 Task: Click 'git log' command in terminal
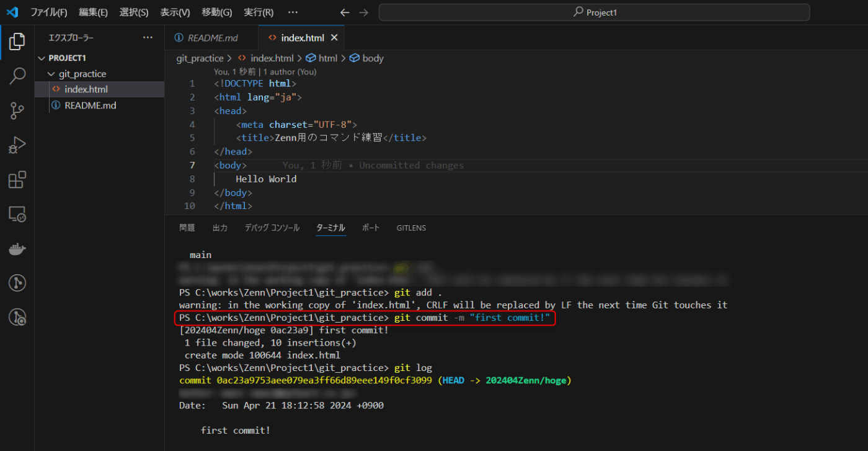[413, 367]
